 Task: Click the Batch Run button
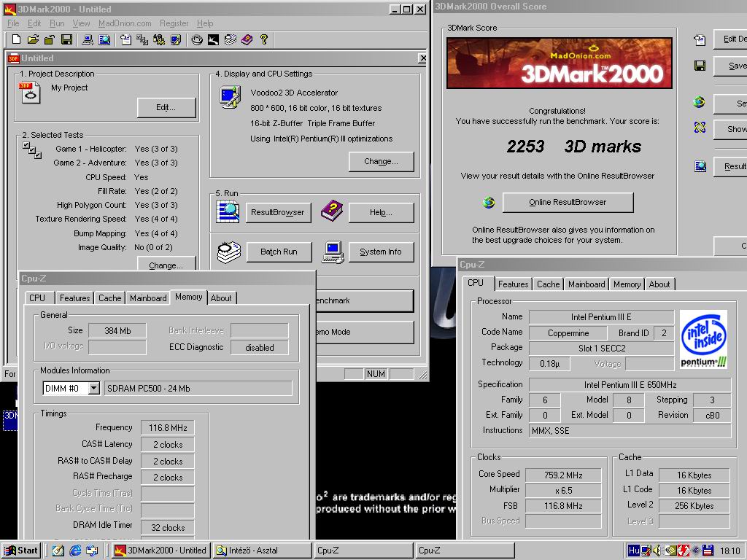coord(279,252)
